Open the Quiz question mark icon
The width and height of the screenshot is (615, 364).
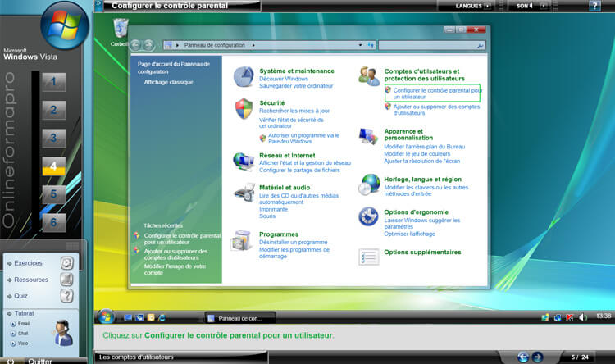[67, 296]
